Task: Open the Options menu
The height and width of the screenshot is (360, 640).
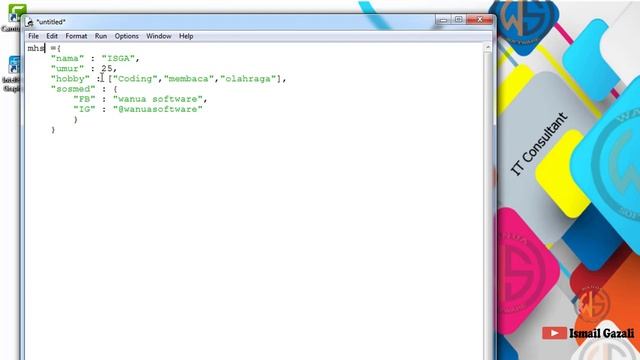Action: coord(127,36)
